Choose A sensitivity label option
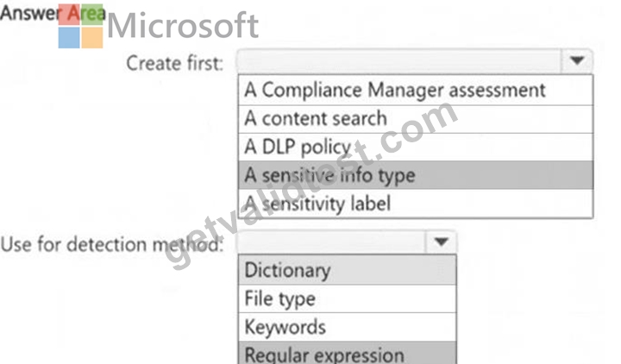Screen dimensions: 621x364 (x=416, y=204)
